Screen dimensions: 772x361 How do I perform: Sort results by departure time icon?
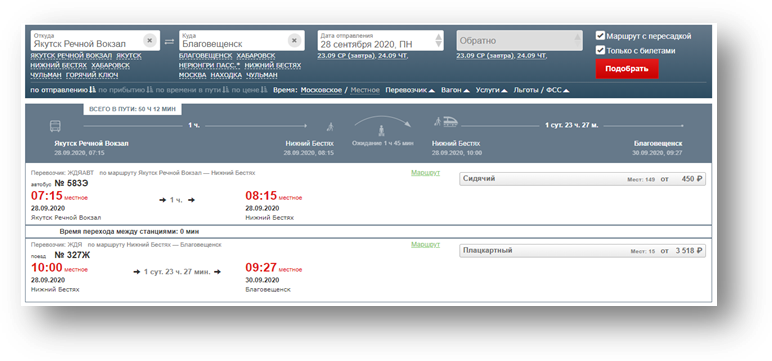92,90
